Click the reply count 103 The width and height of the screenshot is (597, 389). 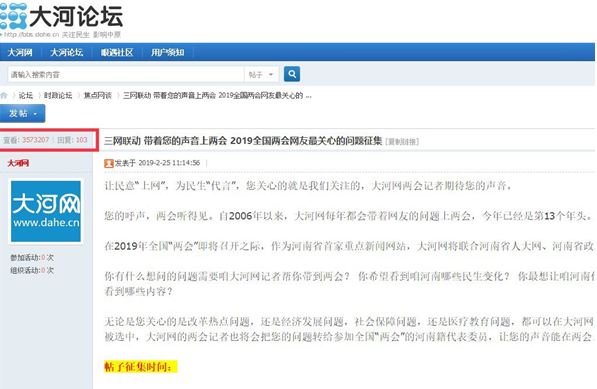click(x=81, y=140)
